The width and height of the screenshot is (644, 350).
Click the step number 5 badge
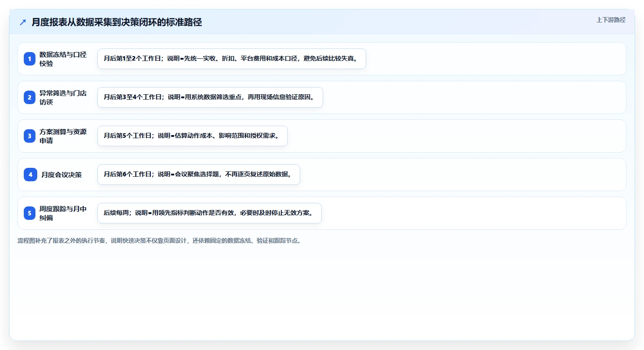(x=30, y=213)
